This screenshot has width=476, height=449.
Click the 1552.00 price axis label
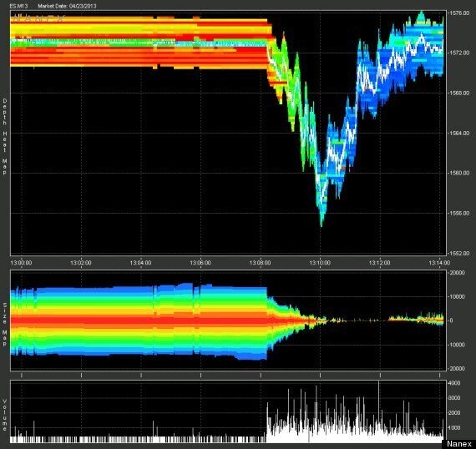[459, 254]
